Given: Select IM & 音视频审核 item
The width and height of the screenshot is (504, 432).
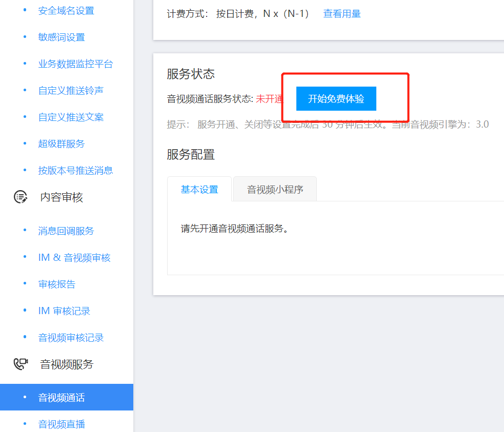Looking at the screenshot, I should click(x=74, y=258).
